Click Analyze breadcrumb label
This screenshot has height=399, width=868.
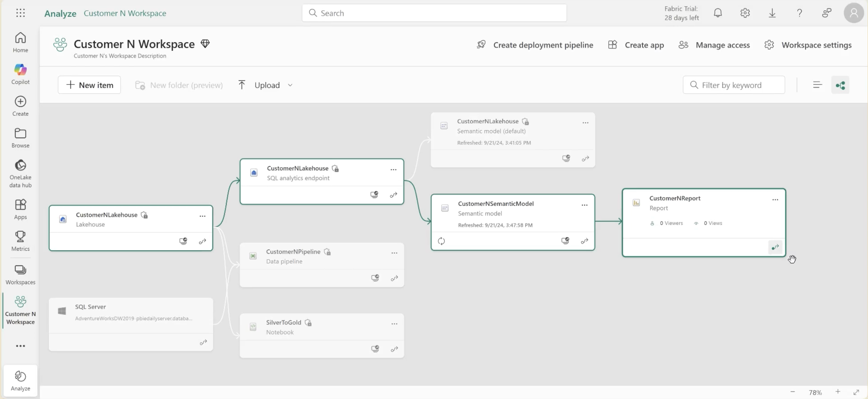60,13
